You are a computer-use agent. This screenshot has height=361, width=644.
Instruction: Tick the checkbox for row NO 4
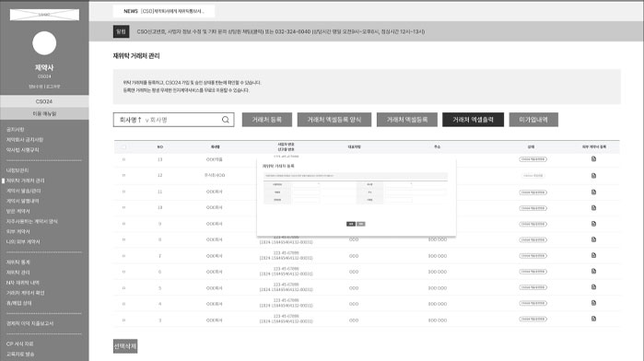(x=123, y=304)
